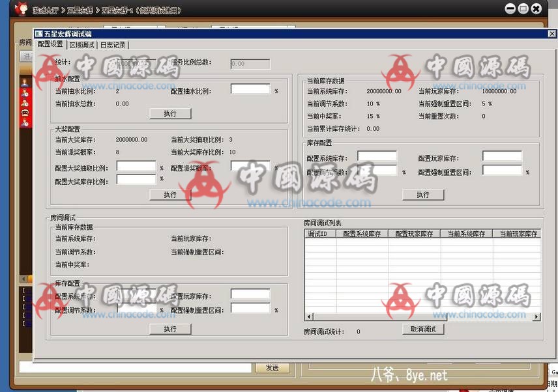Focus the 配置抽水比例 input field

(x=250, y=89)
